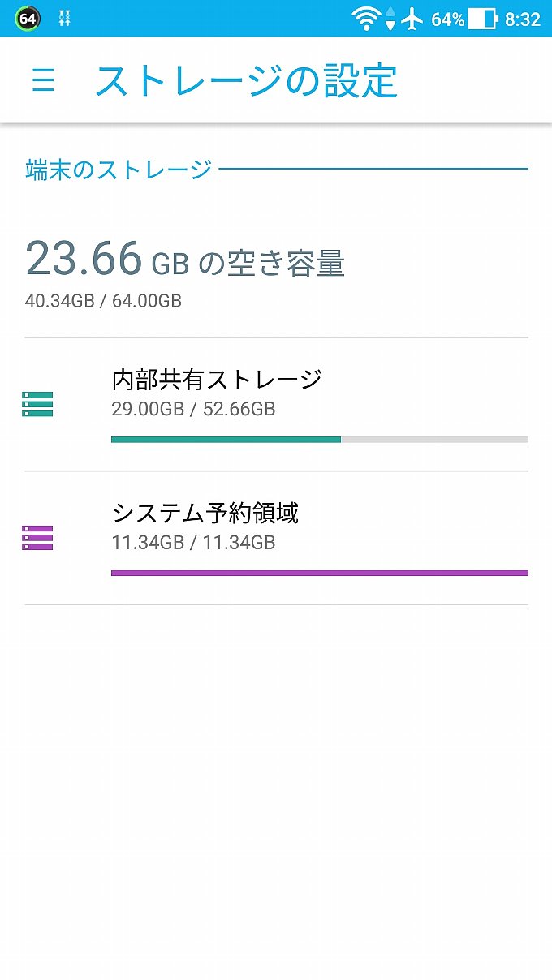The image size is (552, 980).
Task: Tap the purple system reserved usage bar
Action: pos(320,573)
